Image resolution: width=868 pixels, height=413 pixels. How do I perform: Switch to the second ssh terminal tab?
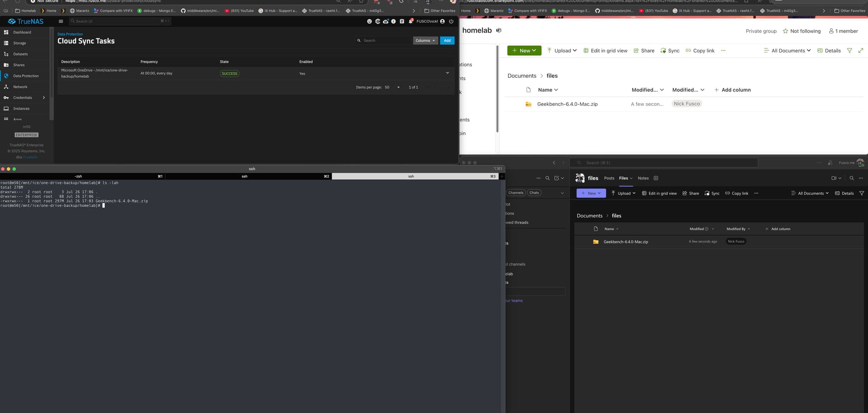(x=249, y=176)
